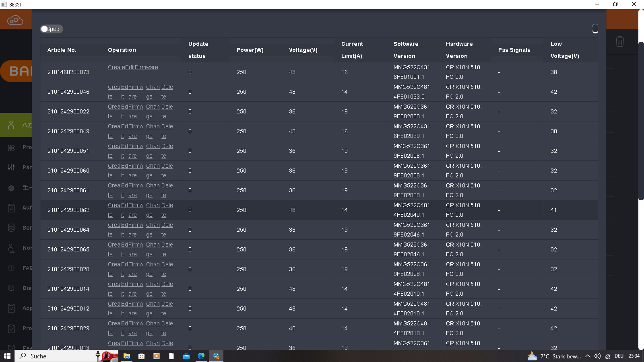Open the Windows Start menu
Image resolution: width=644 pixels, height=362 pixels.
[x=7, y=356]
